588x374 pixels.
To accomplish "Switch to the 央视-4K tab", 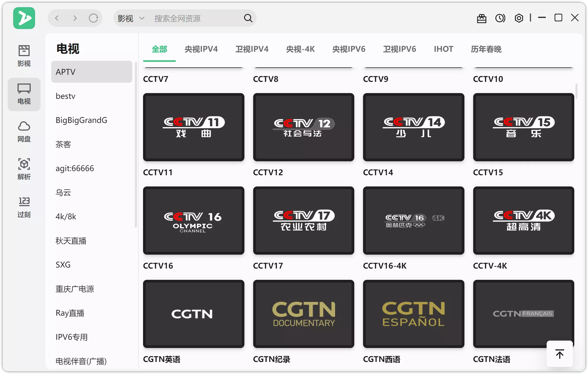I will coord(300,49).
